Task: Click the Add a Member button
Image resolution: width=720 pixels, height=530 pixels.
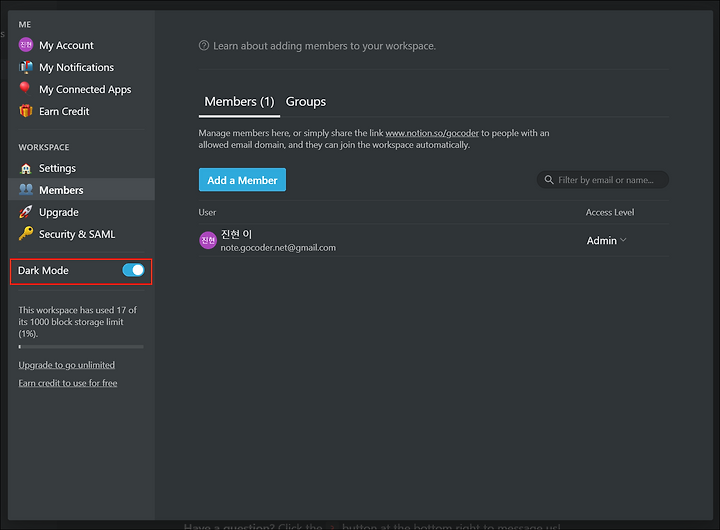Action: [242, 180]
